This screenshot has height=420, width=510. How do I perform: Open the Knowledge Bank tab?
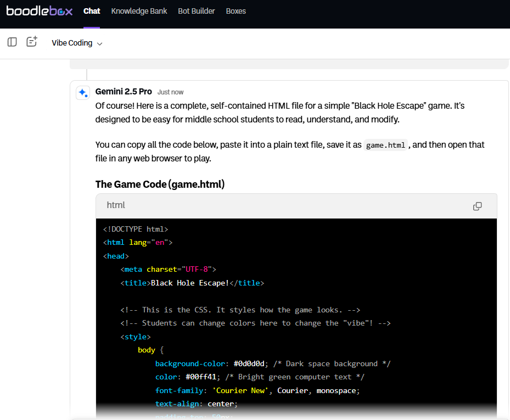pyautogui.click(x=139, y=11)
